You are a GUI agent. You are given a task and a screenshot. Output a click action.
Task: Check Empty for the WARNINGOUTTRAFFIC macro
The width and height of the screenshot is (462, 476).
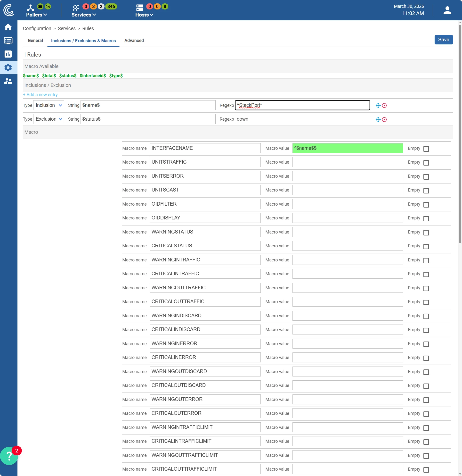pos(426,289)
